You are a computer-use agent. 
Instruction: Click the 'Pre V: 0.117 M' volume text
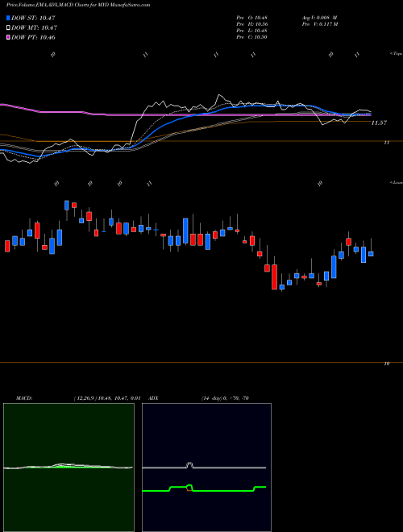point(321,24)
